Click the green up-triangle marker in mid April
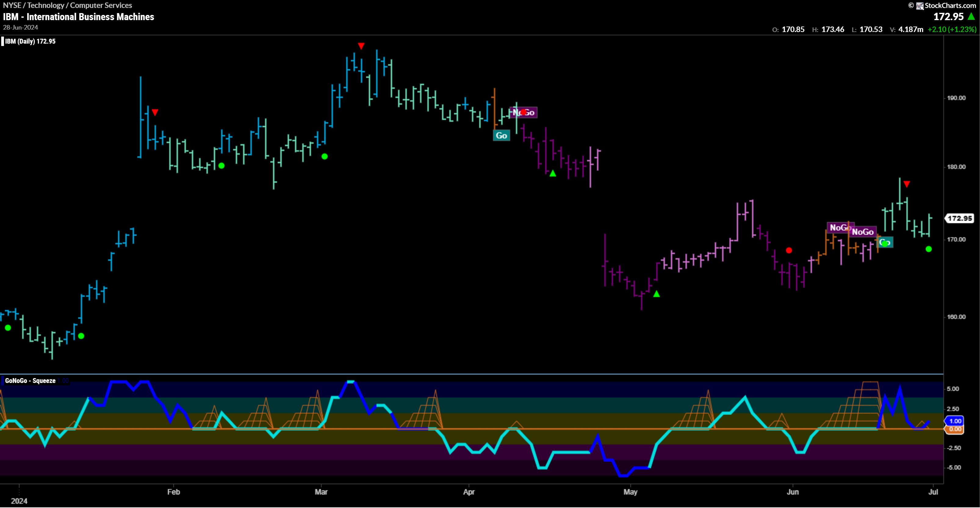 [x=553, y=174]
